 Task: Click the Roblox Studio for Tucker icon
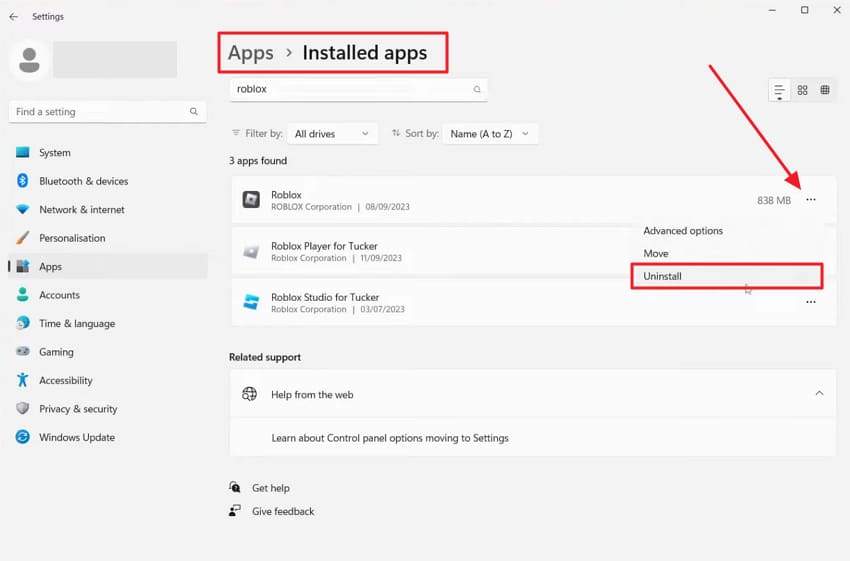click(x=250, y=302)
